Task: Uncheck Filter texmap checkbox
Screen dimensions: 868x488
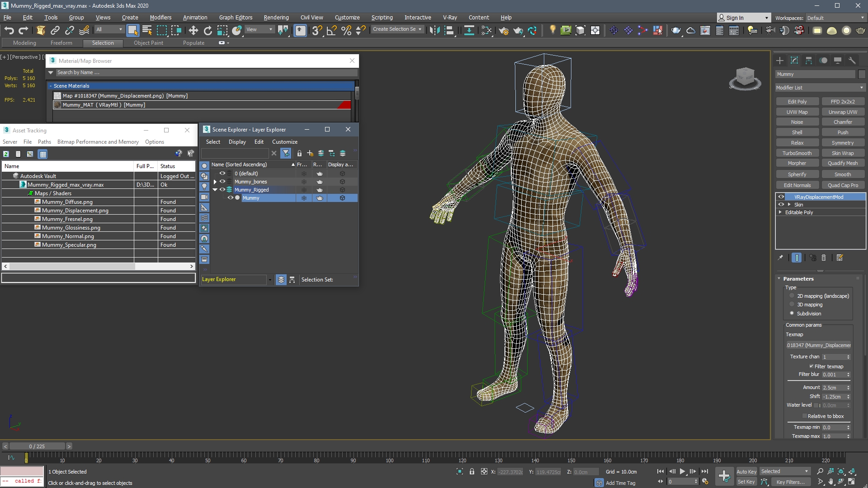Action: coord(811,366)
